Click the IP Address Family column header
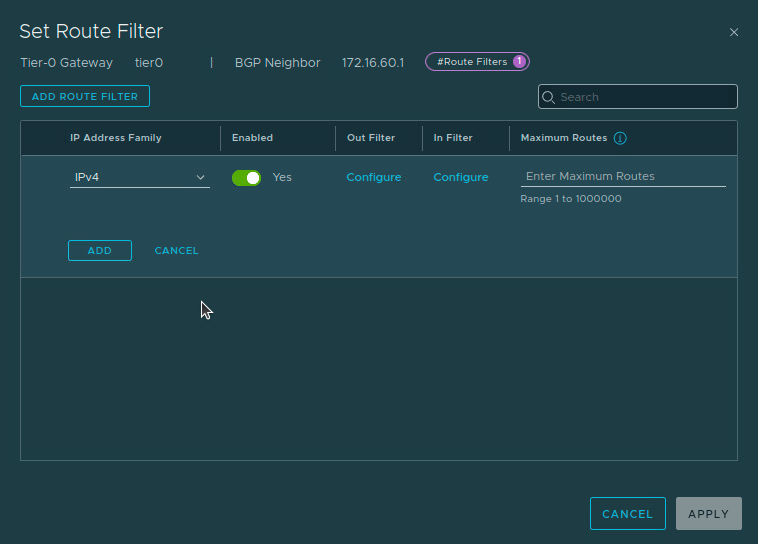758x544 pixels. pos(115,138)
